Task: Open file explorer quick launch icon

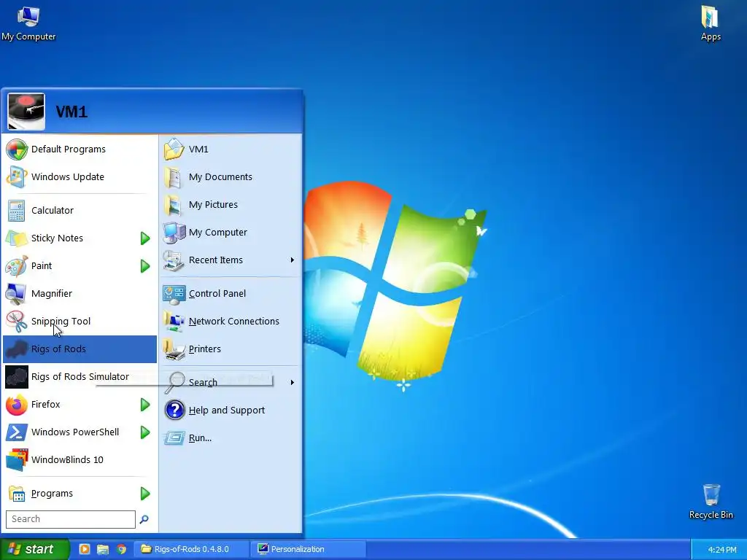Action: 103,550
